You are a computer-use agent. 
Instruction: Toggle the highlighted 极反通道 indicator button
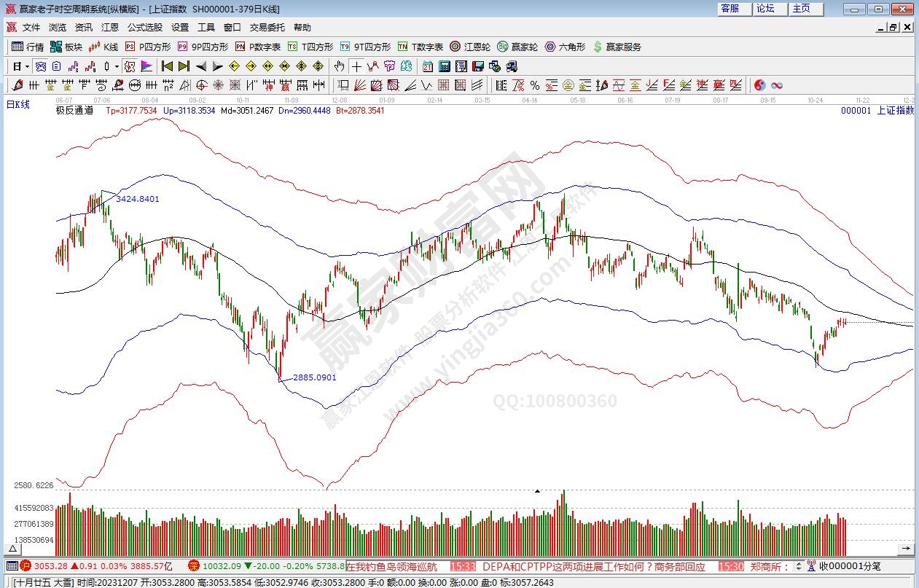pyautogui.click(x=130, y=66)
